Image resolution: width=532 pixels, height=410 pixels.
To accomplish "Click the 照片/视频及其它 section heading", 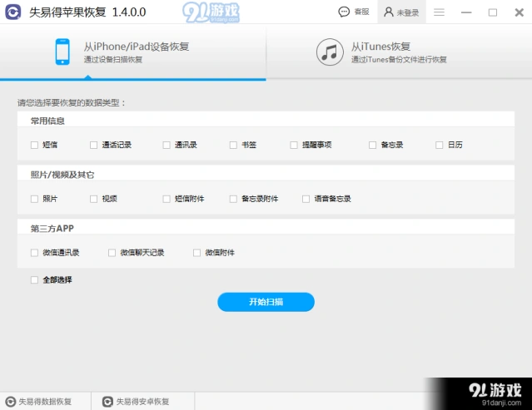I will [x=62, y=175].
